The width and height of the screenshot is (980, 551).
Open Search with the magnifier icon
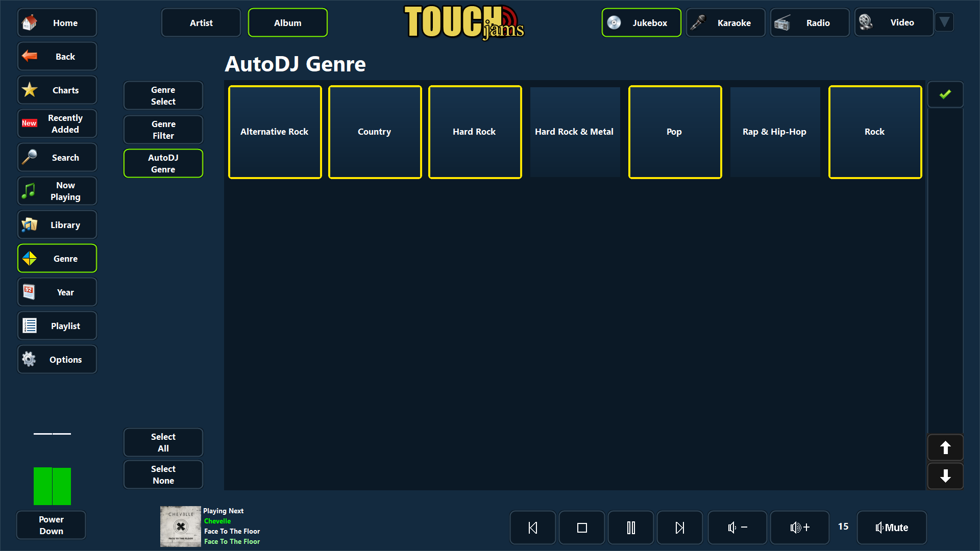(x=29, y=157)
